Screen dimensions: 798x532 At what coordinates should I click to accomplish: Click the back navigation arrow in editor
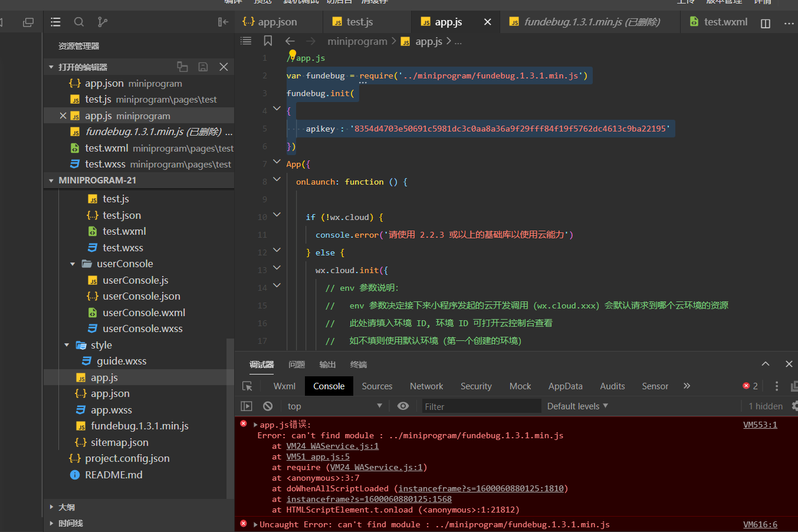point(290,41)
